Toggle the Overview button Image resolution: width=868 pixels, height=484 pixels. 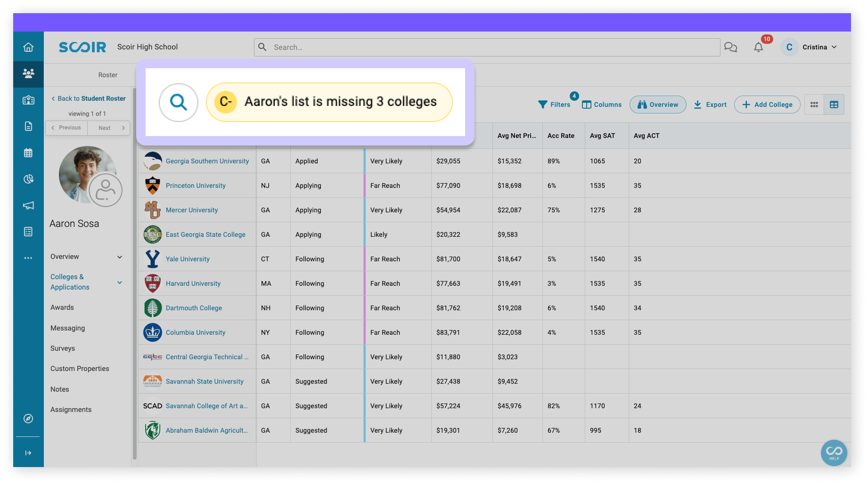tap(658, 105)
